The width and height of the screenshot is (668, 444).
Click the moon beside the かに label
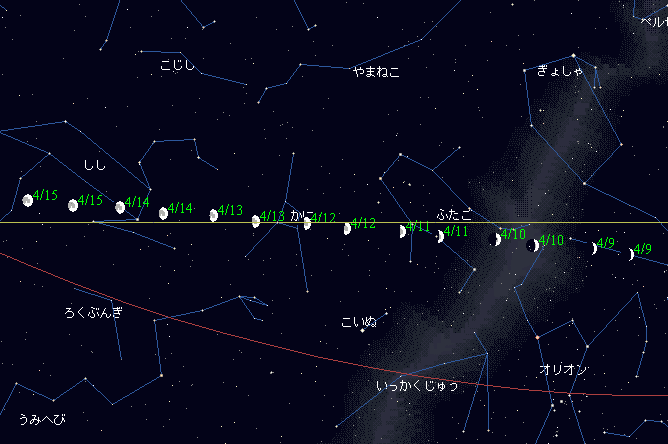(x=307, y=223)
